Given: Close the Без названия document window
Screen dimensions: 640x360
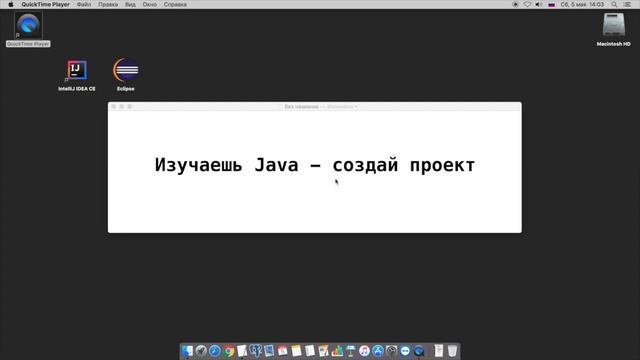Looking at the screenshot, I should coord(114,107).
